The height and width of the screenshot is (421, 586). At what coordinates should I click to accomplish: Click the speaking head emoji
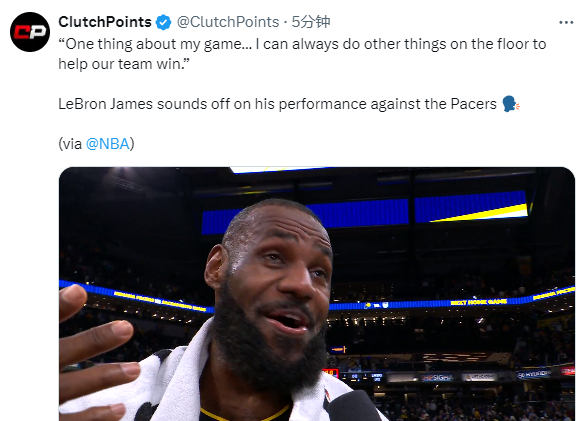[510, 104]
